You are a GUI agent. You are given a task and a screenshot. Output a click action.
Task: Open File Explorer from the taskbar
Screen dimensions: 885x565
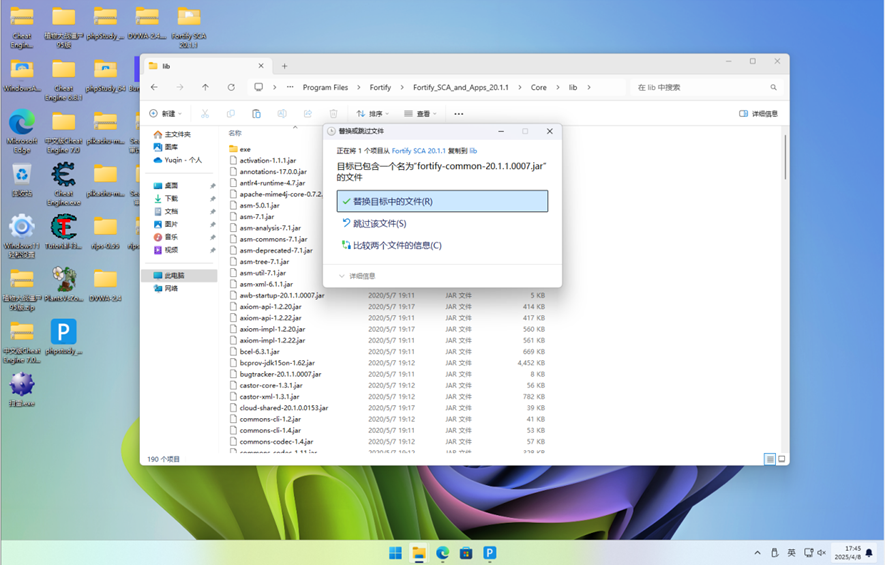pyautogui.click(x=419, y=553)
